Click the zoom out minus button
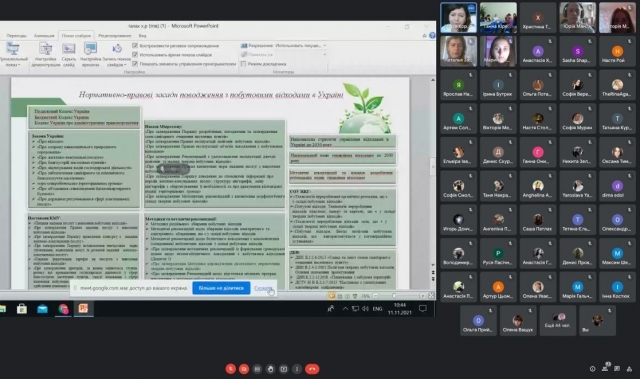Image resolution: width=640 pixels, height=379 pixels. 376,295
